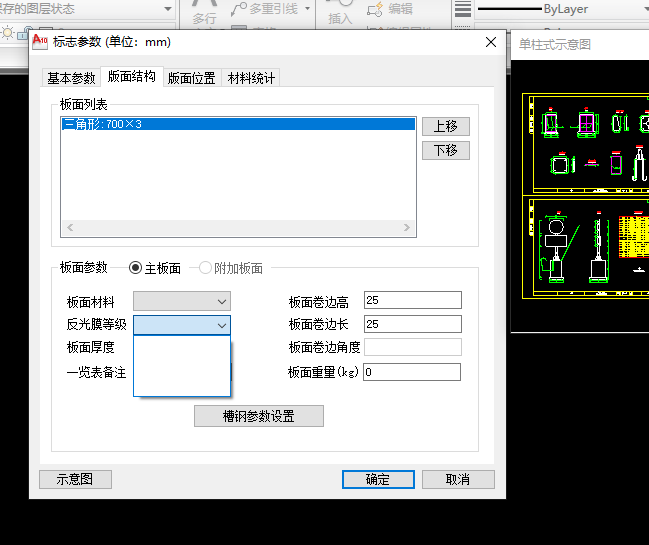Open the 版面位置 tab
Image resolution: width=649 pixels, height=545 pixels.
pyautogui.click(x=191, y=78)
